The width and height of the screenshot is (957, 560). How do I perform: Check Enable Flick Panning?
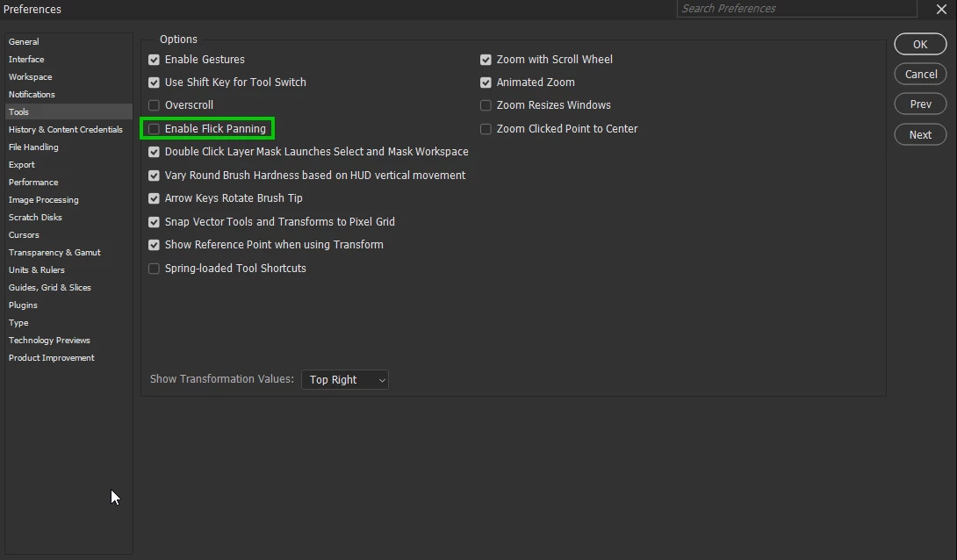(154, 129)
